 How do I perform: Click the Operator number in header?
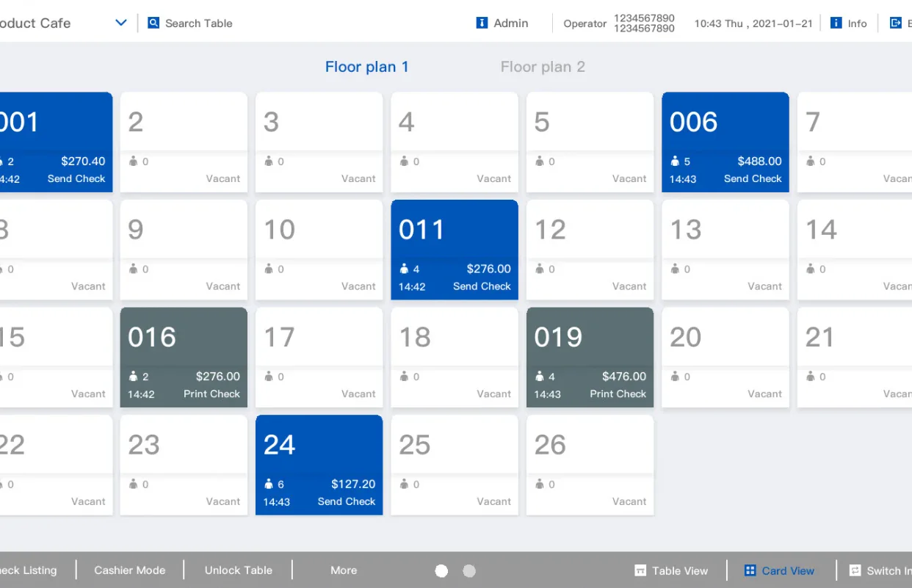pos(644,23)
